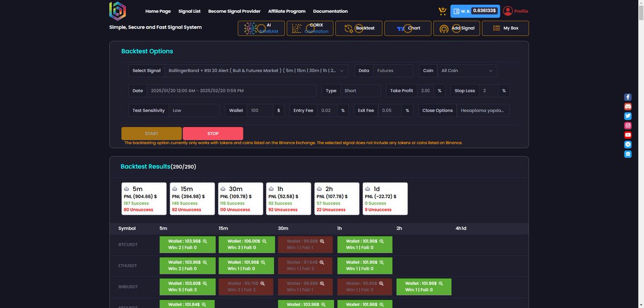Screen dimensions: 644x308
Task: Open the Close Options selector
Action: point(483,111)
